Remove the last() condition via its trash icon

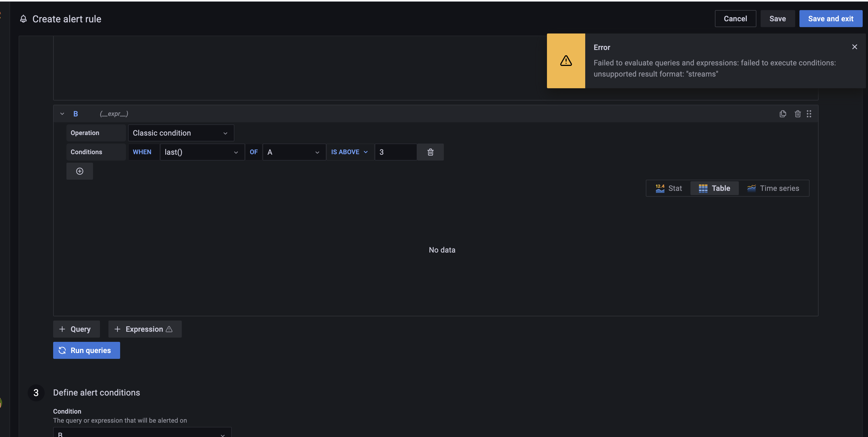(430, 152)
